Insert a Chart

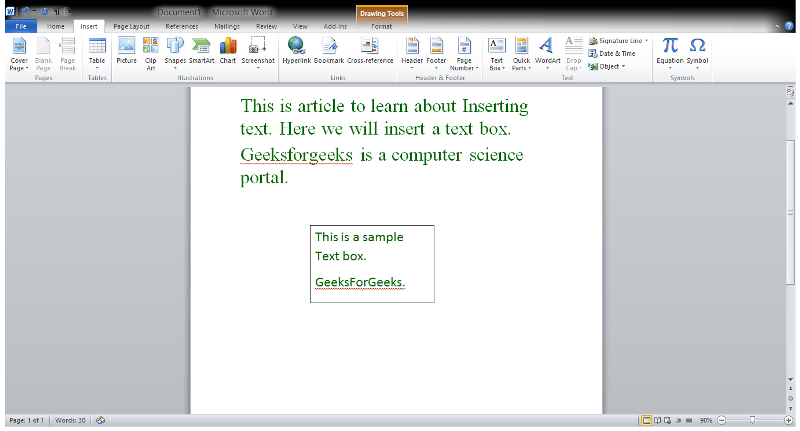click(x=228, y=51)
